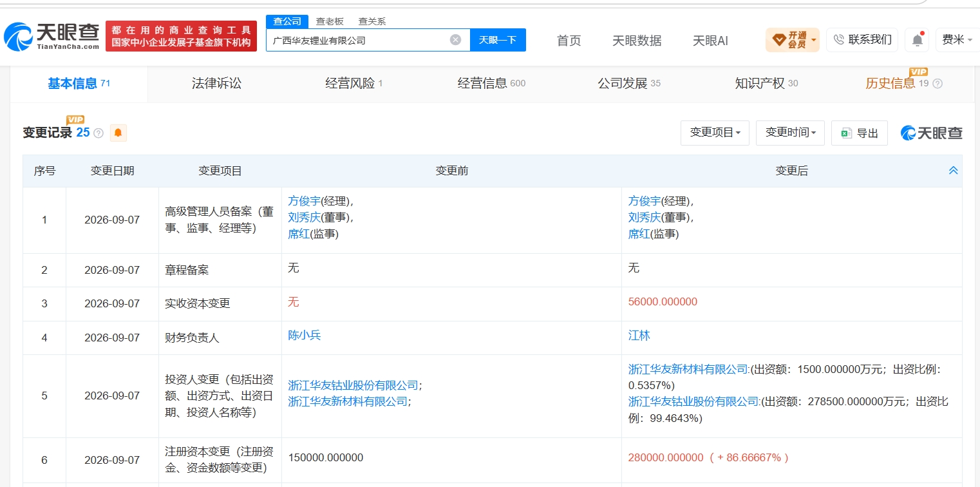
Task: Clear the company search box
Action: 455,40
